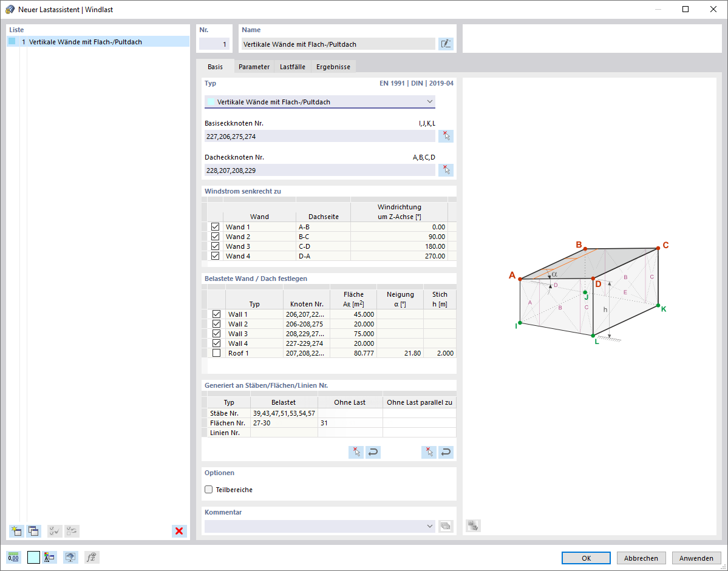
Task: Open the color assignment dialog icon
Action: 49,557
